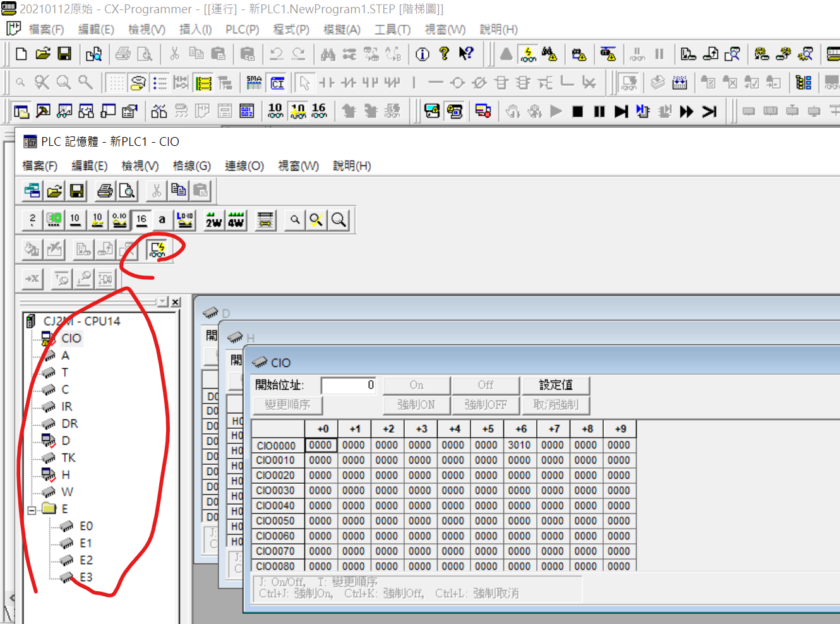Open the 格線(G) menu in PLC memory window

191,166
